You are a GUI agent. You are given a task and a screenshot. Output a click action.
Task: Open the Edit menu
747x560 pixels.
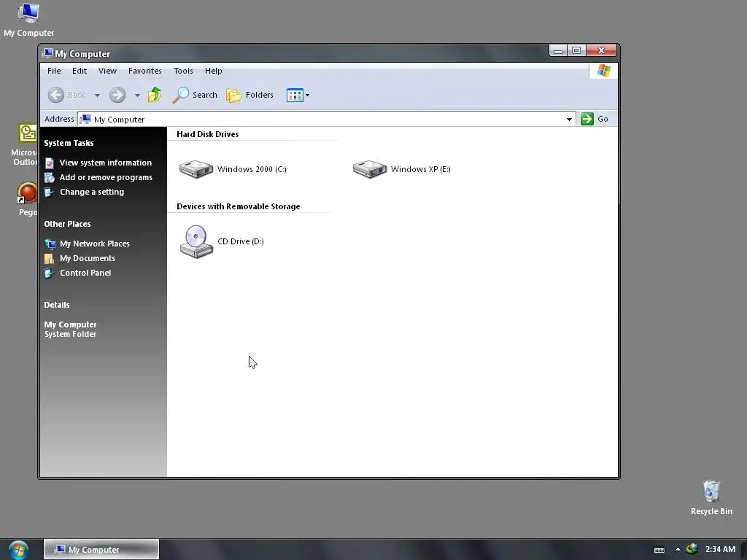tap(79, 71)
